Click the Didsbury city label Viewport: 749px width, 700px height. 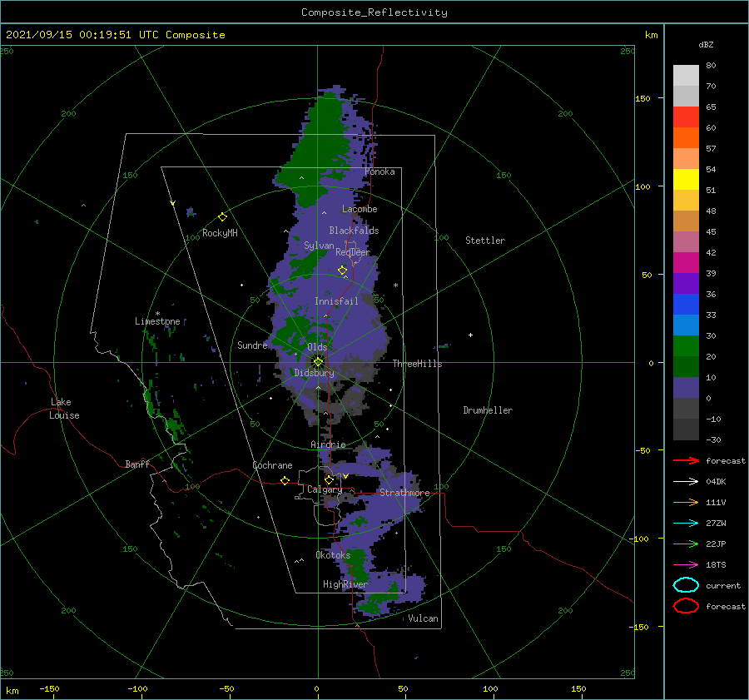(314, 373)
